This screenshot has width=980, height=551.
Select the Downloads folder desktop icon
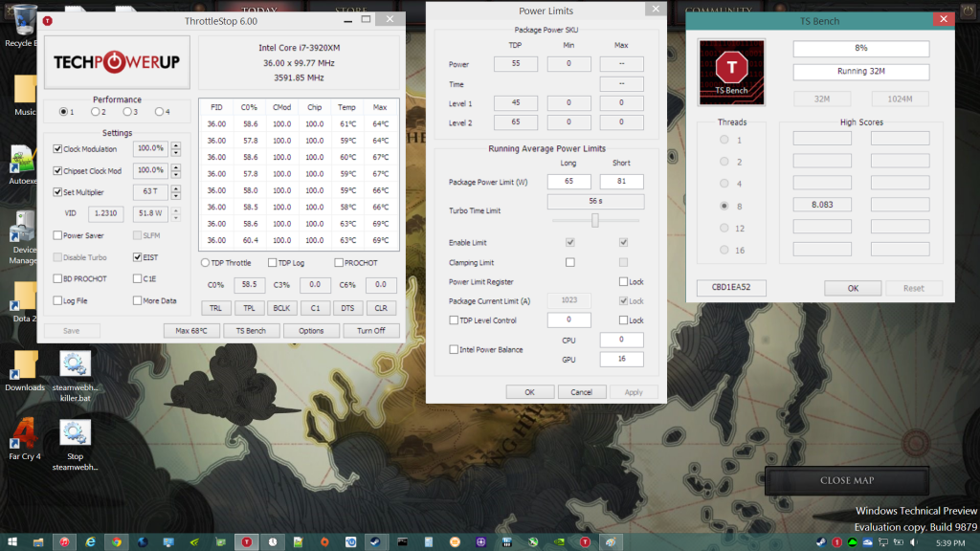tap(24, 371)
